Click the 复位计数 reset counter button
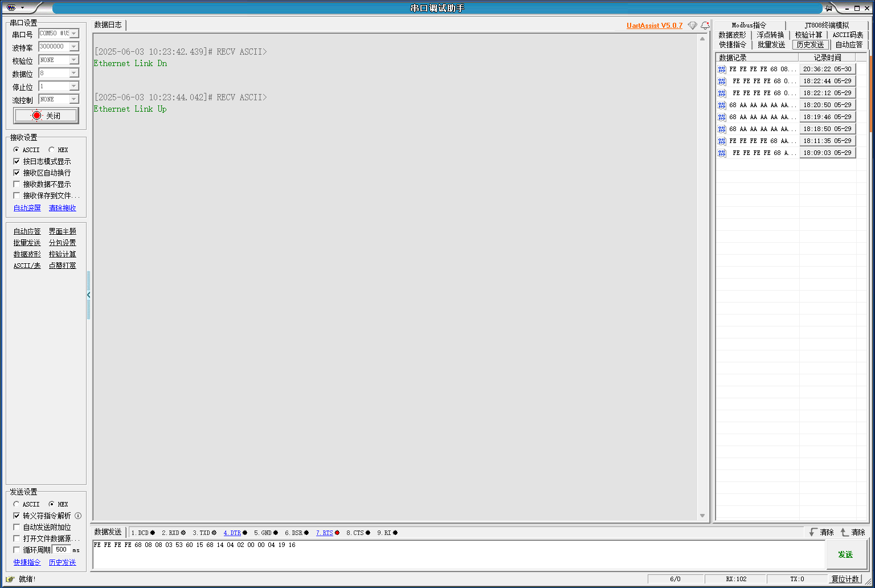Viewport: 875px width, 588px height. tap(845, 579)
